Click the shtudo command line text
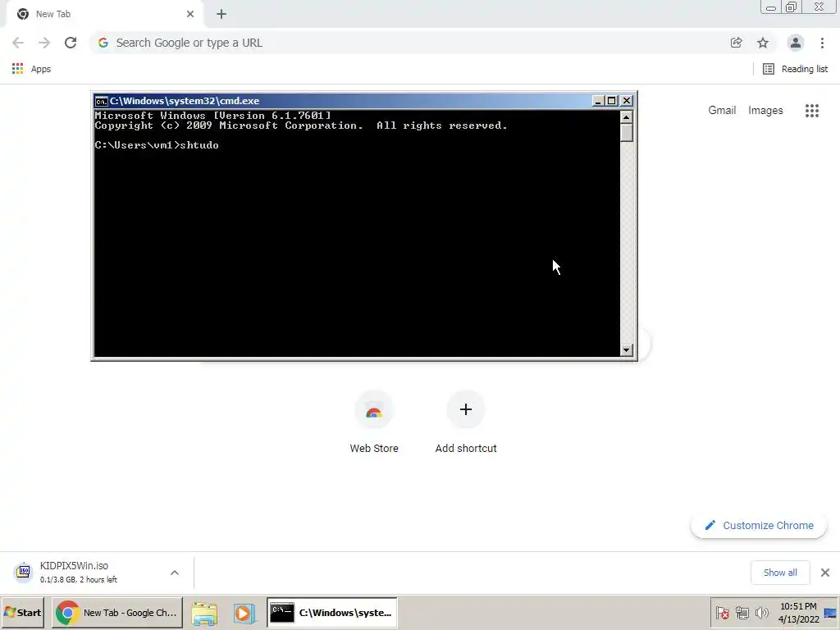This screenshot has width=840, height=630. click(199, 145)
